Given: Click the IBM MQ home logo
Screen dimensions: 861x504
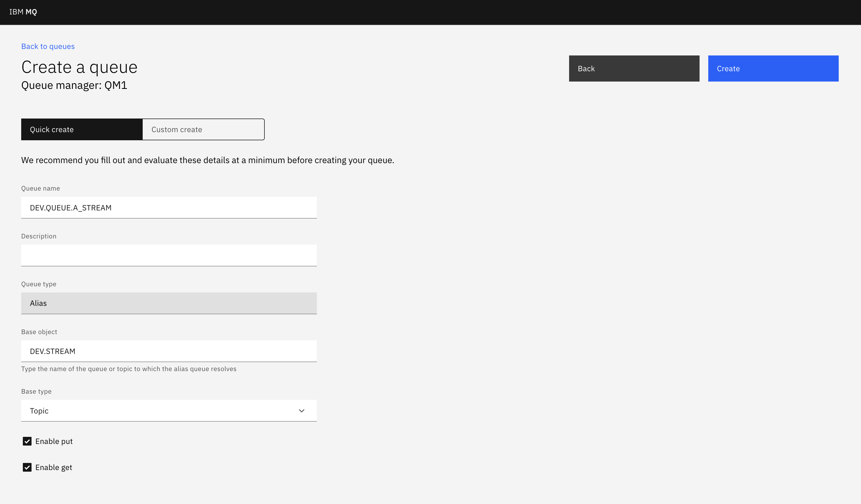Looking at the screenshot, I should 23,12.
